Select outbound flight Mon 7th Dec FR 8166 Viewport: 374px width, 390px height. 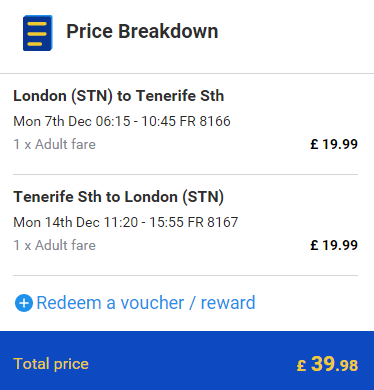[122, 121]
